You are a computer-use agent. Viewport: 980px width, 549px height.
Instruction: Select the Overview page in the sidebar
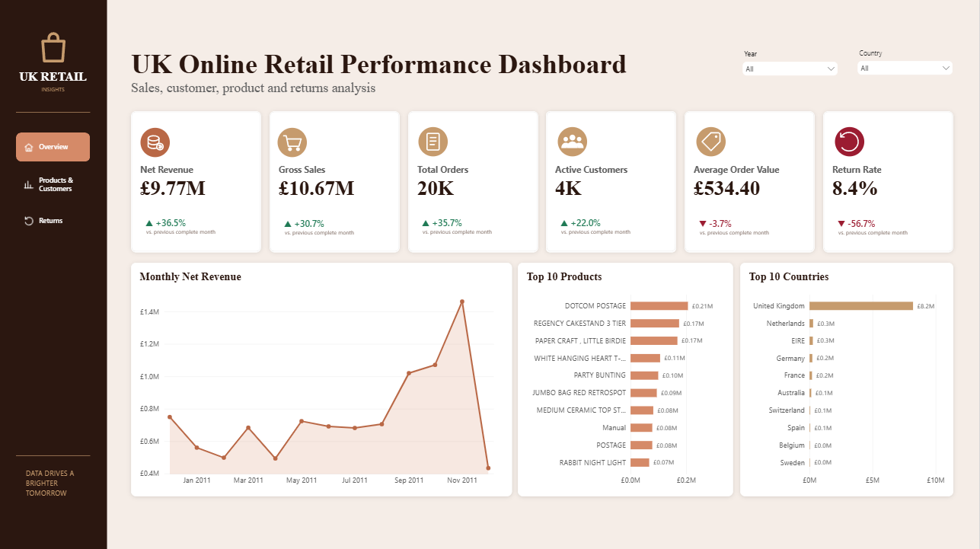tap(53, 147)
